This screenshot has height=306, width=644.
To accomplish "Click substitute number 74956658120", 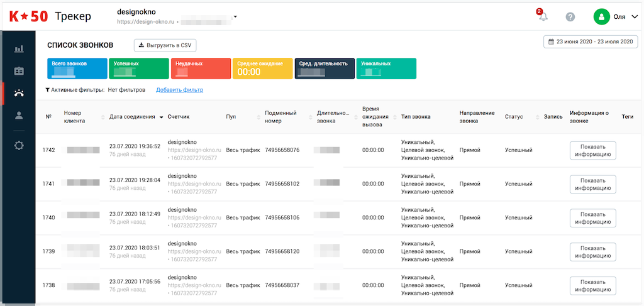I will click(x=282, y=251).
